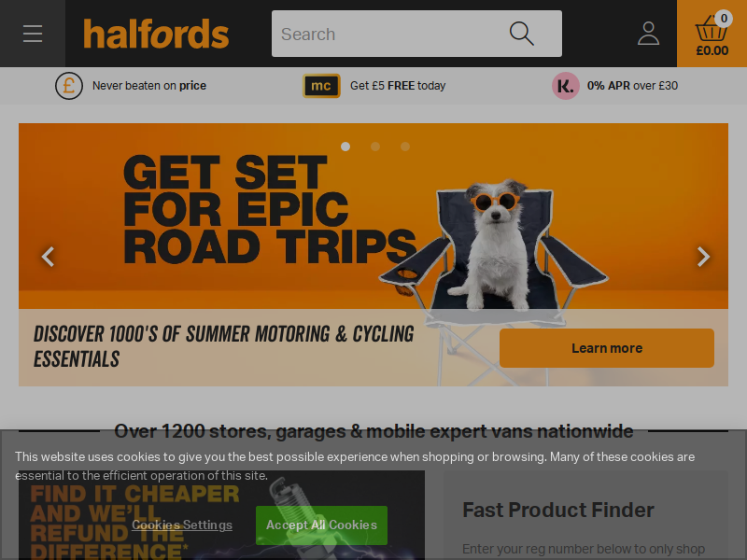Click the Halfords logo
Screen dimensions: 747x560
pos(156,34)
